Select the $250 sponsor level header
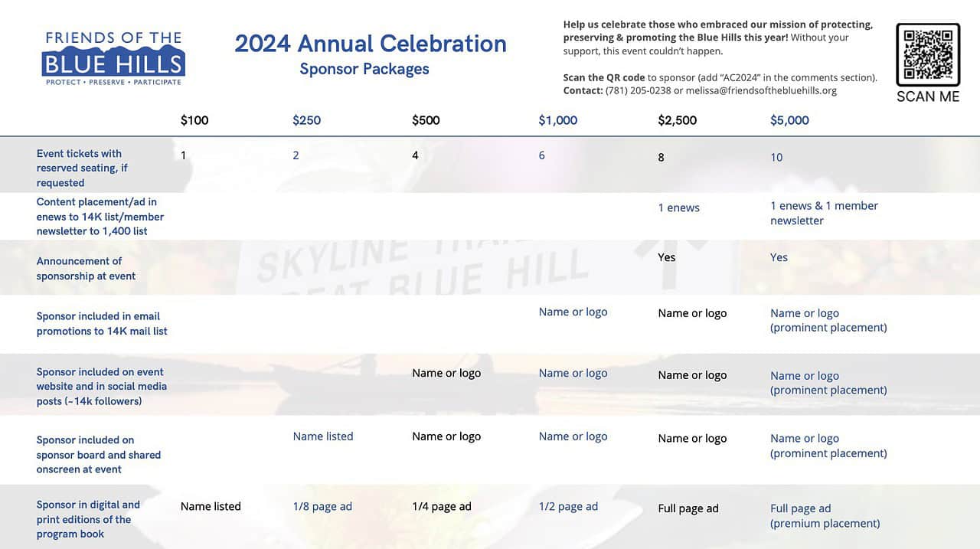The width and height of the screenshot is (980, 549). tap(306, 120)
